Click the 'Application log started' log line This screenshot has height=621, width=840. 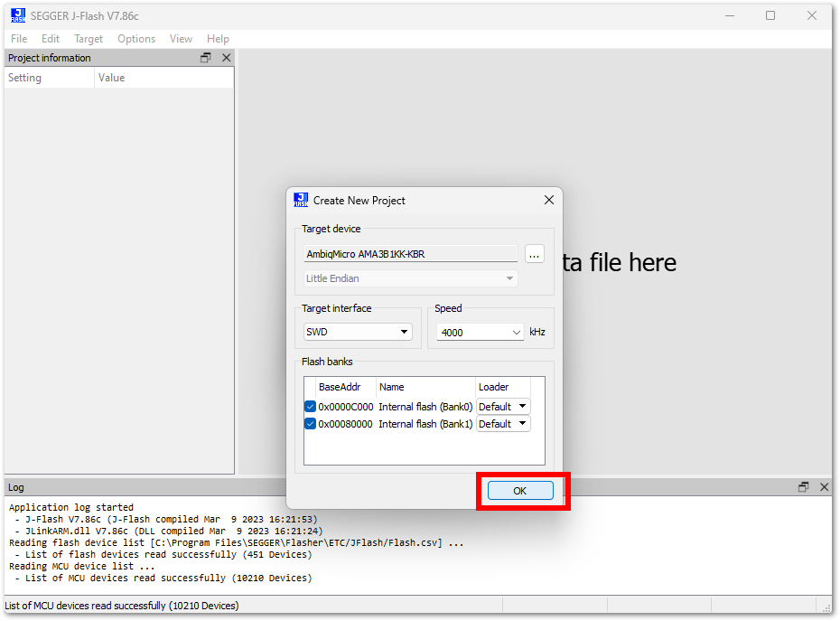click(x=71, y=507)
